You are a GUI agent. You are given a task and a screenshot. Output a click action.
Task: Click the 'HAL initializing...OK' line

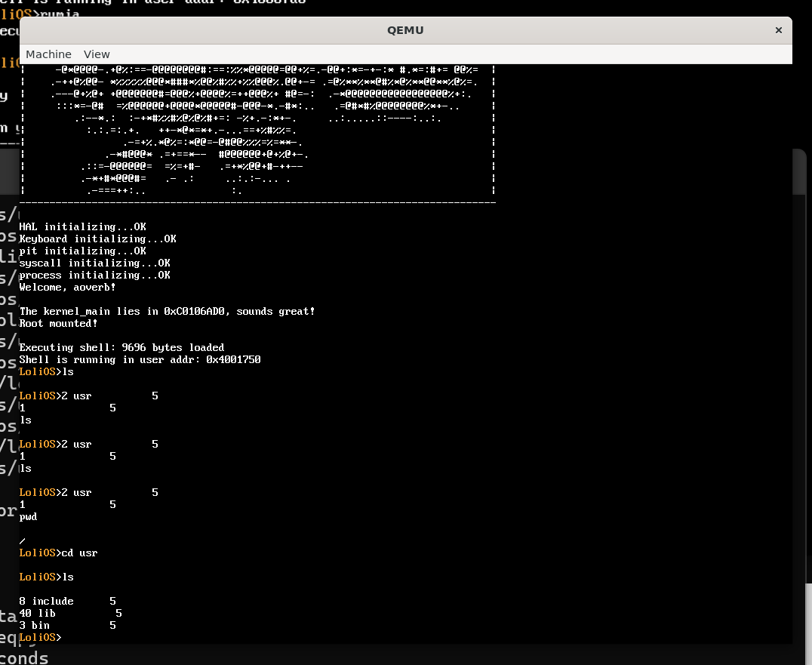[82, 226]
